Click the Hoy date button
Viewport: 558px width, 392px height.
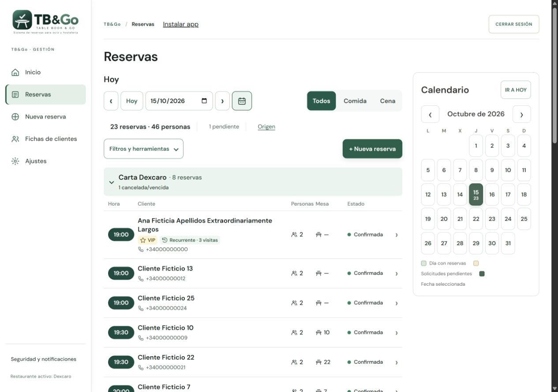pyautogui.click(x=132, y=101)
